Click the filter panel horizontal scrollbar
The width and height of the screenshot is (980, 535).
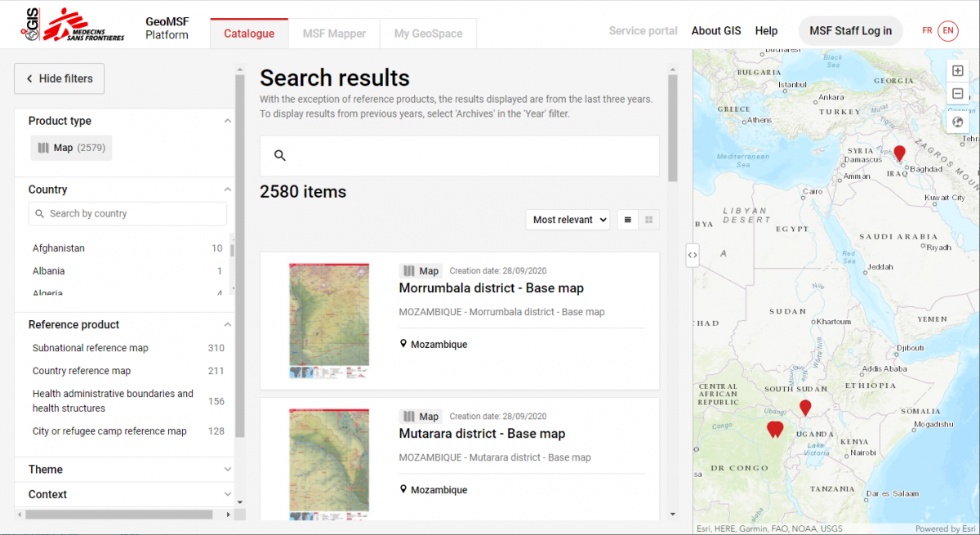tap(119, 515)
